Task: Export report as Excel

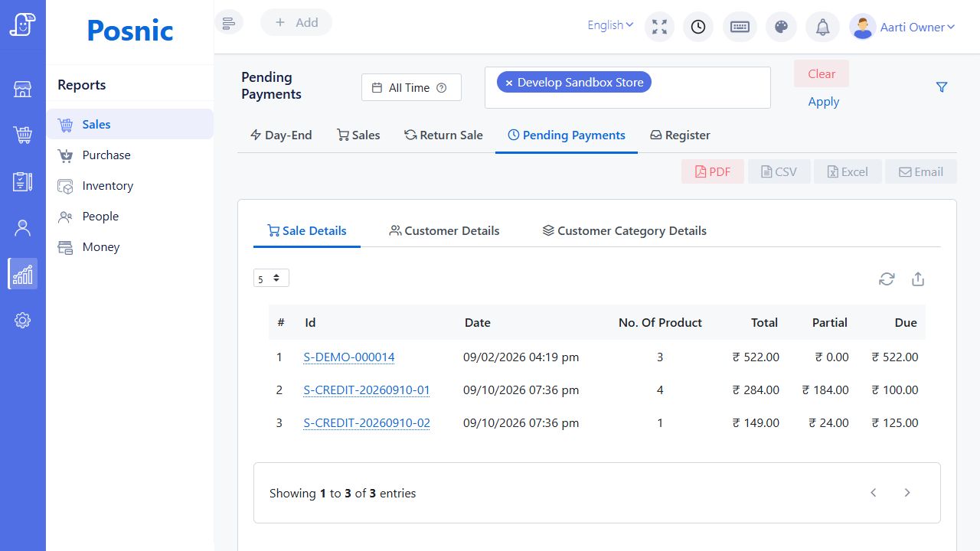Action: click(x=848, y=171)
